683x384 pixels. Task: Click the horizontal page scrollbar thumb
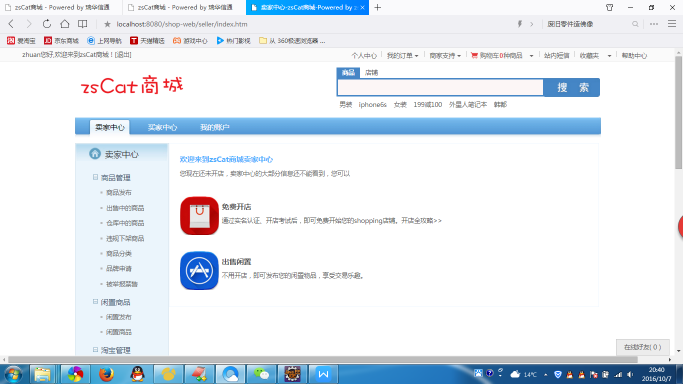click(323, 360)
